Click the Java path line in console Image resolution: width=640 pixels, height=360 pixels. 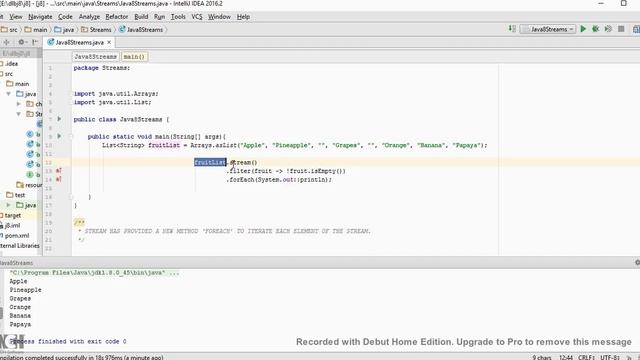point(94,273)
